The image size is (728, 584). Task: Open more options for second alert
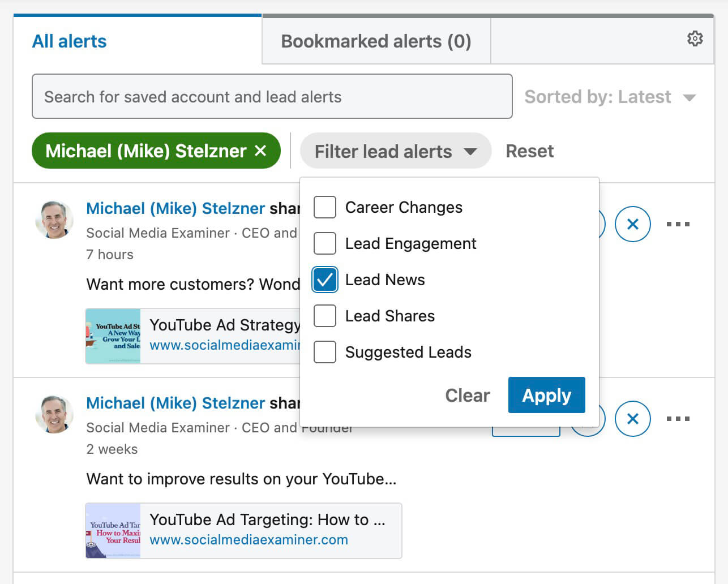pyautogui.click(x=678, y=419)
